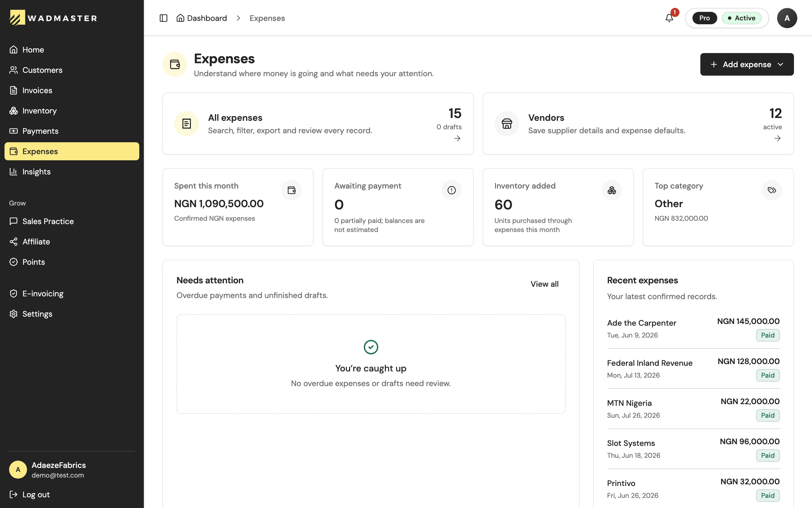Open Ade the Carpenter expense
The image size is (812, 508).
pos(693,328)
